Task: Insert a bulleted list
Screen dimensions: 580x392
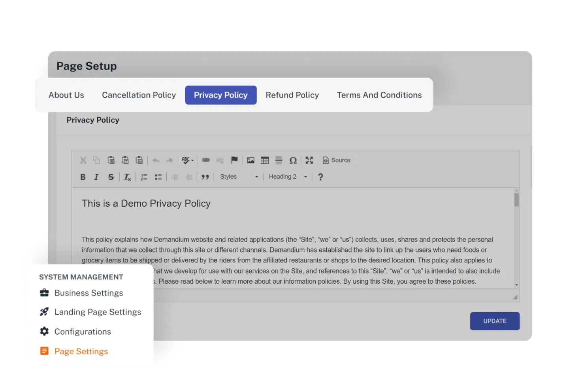Action: 158,177
